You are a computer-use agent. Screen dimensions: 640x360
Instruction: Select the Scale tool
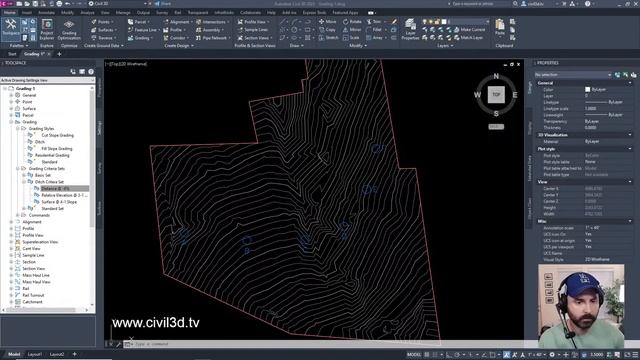point(351,38)
